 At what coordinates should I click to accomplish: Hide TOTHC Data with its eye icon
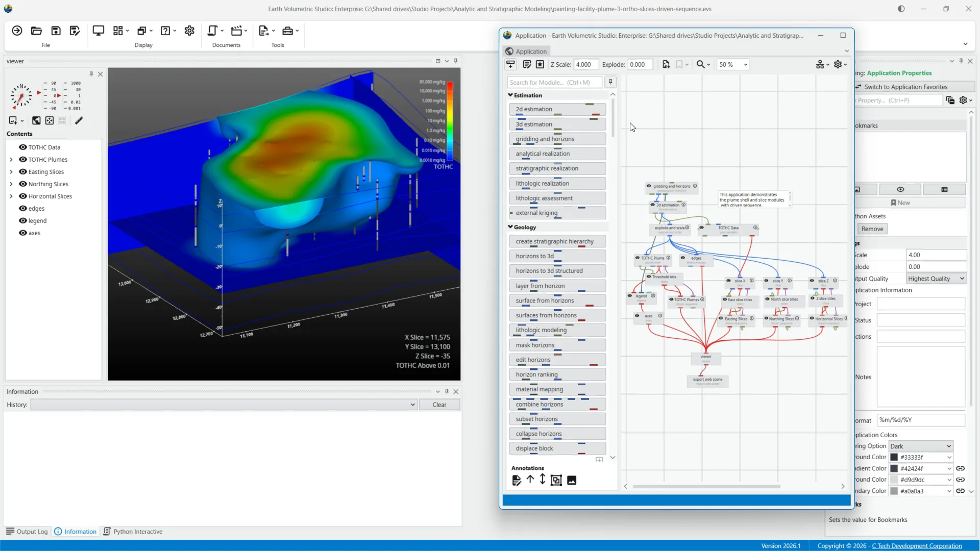[23, 147]
